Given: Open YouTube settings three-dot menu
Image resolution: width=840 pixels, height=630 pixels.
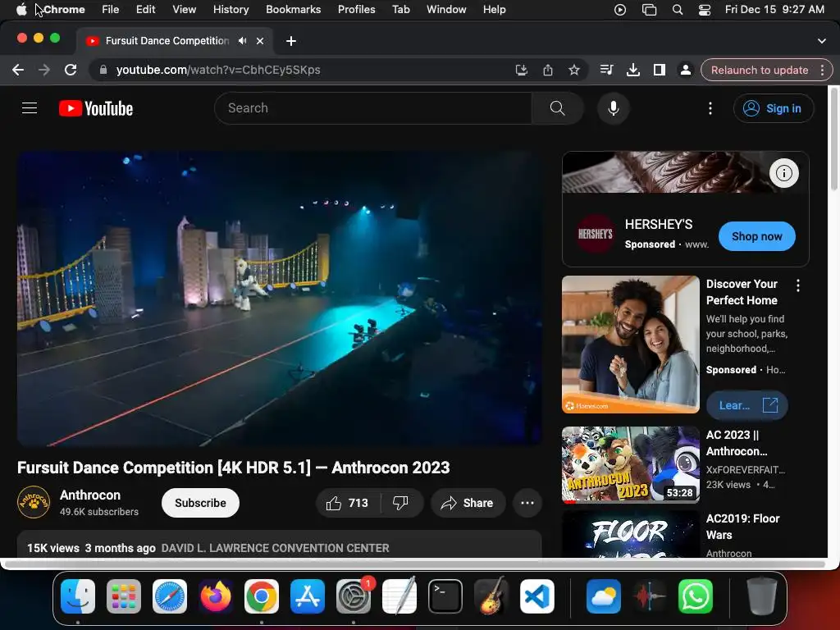Looking at the screenshot, I should click(x=710, y=108).
